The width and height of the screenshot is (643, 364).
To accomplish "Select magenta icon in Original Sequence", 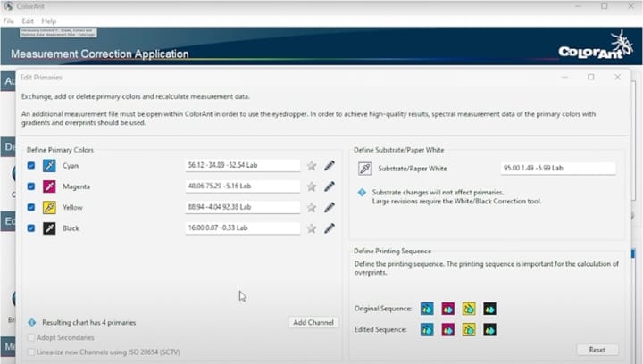I will point(447,309).
